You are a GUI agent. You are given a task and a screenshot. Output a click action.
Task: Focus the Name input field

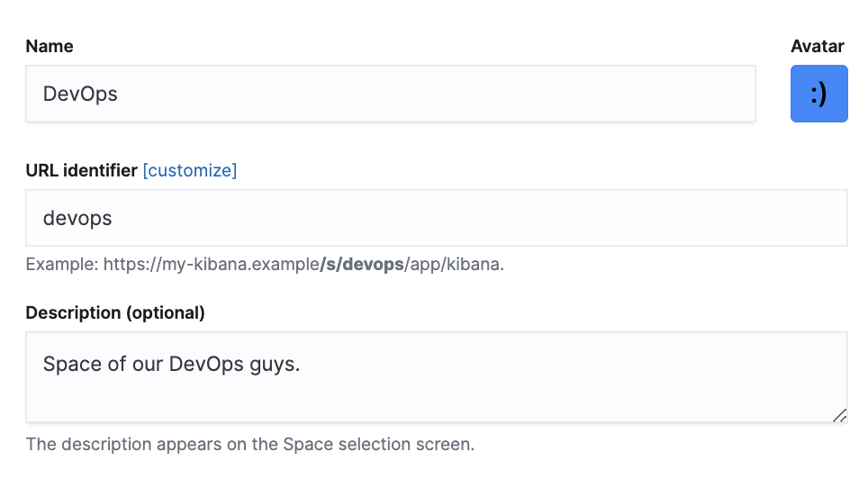(x=390, y=94)
